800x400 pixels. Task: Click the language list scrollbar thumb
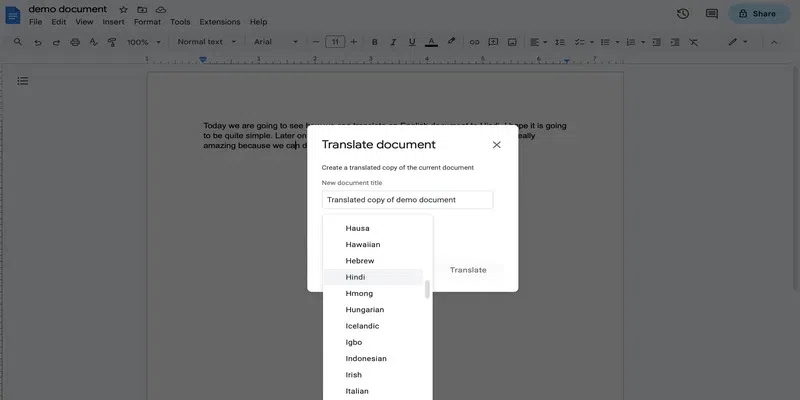(x=428, y=289)
